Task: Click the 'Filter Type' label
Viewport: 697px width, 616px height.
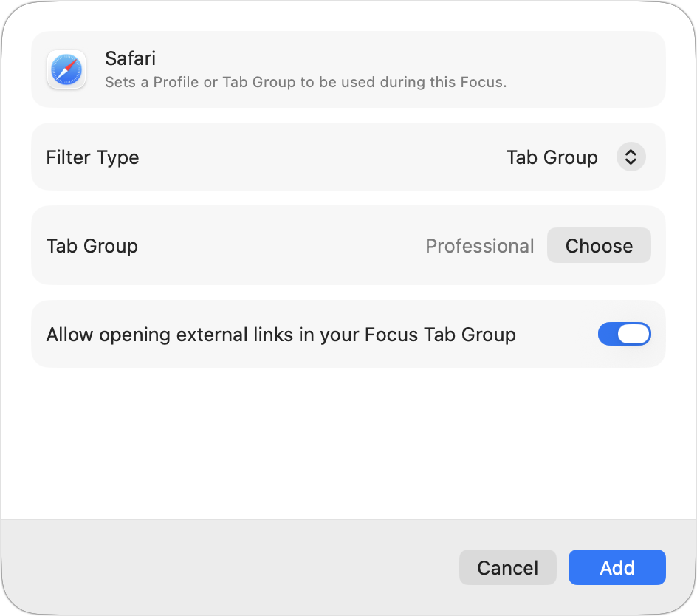Action: pyautogui.click(x=92, y=157)
